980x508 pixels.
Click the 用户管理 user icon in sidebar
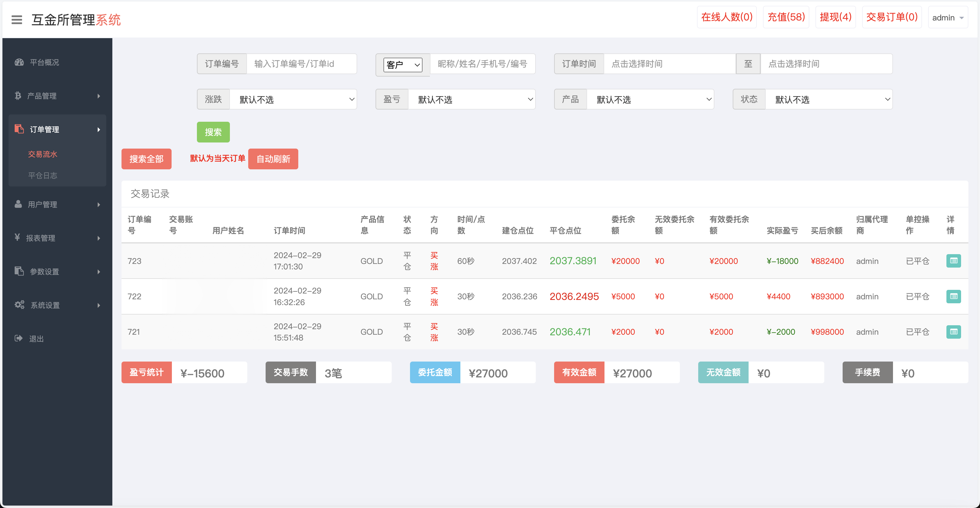19,204
